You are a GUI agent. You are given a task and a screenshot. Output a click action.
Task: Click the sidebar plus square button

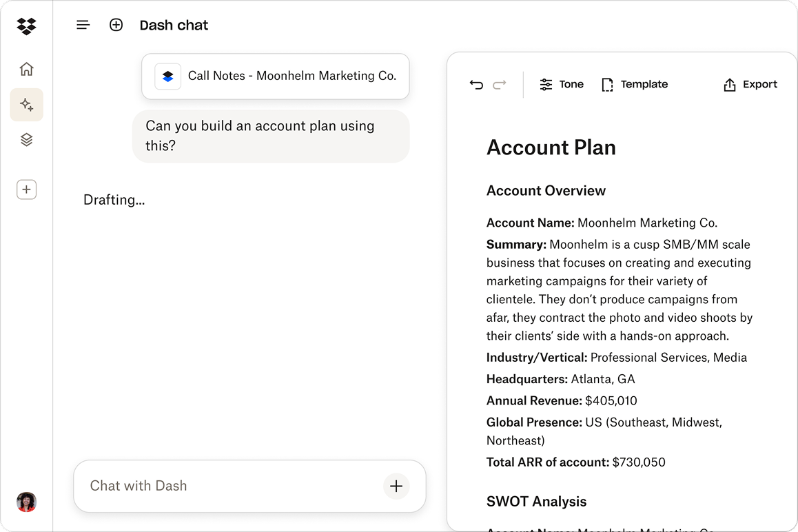pyautogui.click(x=26, y=190)
